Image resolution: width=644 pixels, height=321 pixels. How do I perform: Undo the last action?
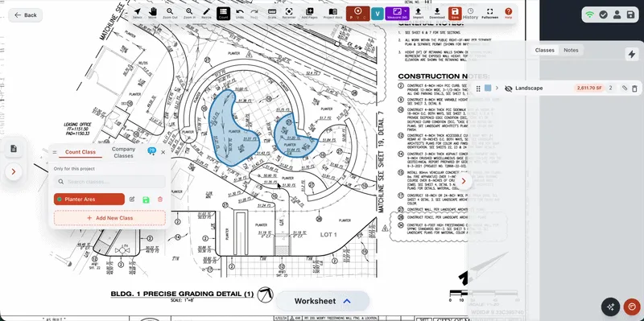click(240, 14)
